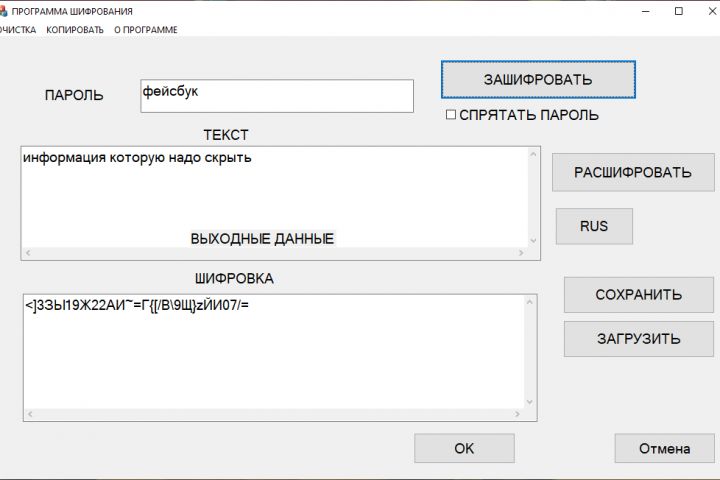Confirm with the OK button
Viewport: 720px width, 480px height.
(x=464, y=448)
